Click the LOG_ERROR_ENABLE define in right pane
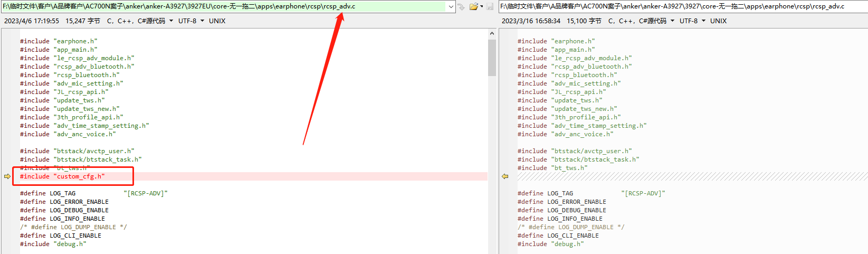 point(562,202)
